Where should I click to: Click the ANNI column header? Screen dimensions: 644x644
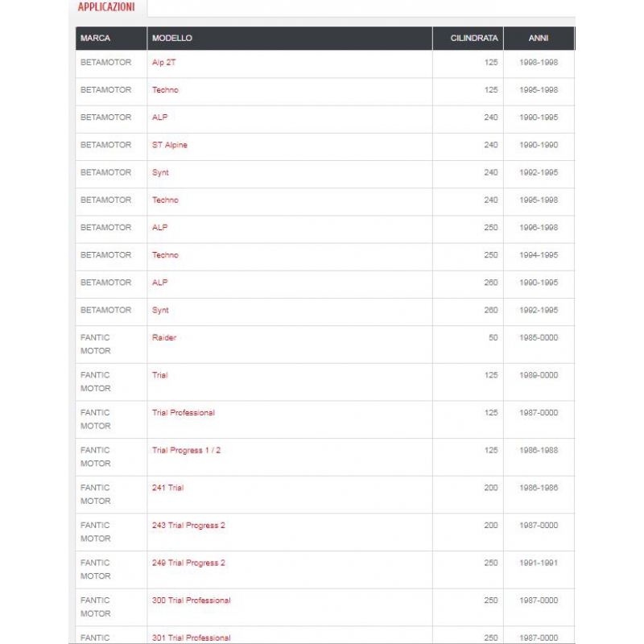pyautogui.click(x=539, y=38)
